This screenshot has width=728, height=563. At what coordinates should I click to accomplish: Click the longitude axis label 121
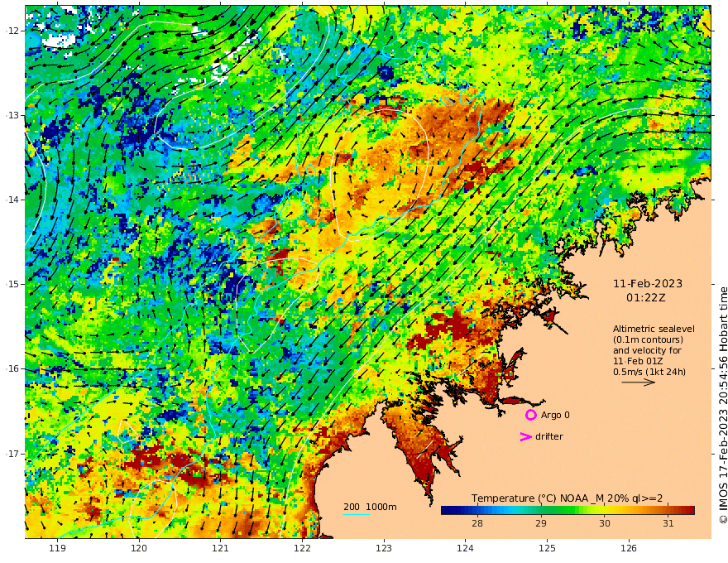click(x=221, y=548)
